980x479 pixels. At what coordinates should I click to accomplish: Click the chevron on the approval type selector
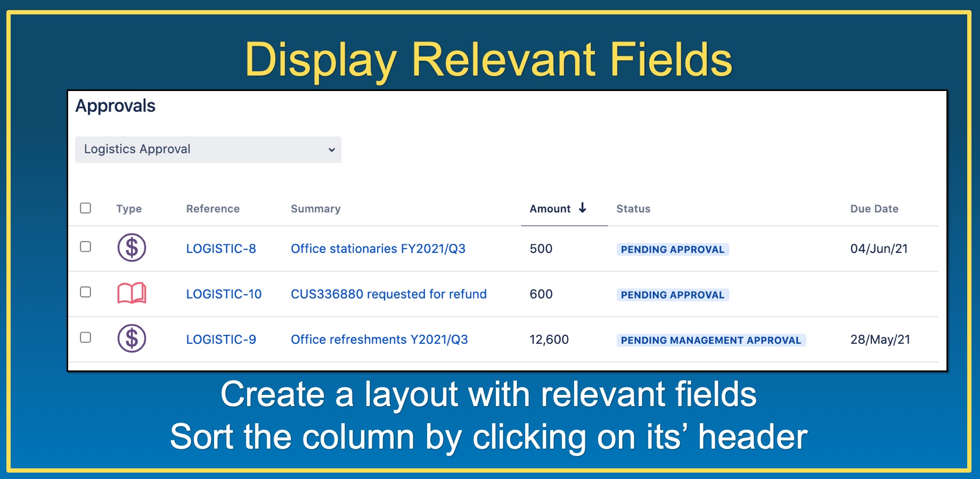click(330, 150)
